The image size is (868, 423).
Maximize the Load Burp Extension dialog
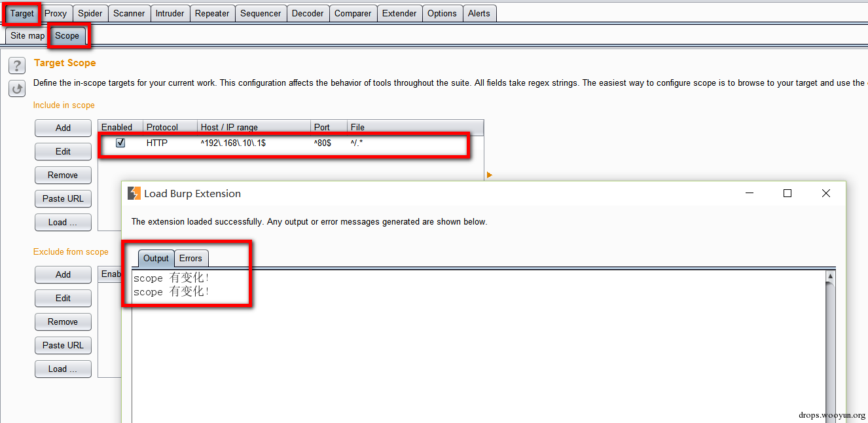click(787, 193)
